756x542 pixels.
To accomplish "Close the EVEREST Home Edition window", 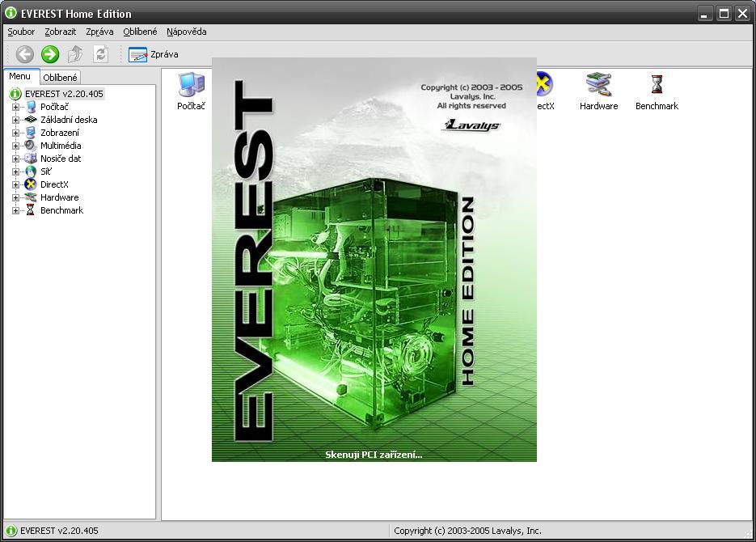I will [x=742, y=14].
